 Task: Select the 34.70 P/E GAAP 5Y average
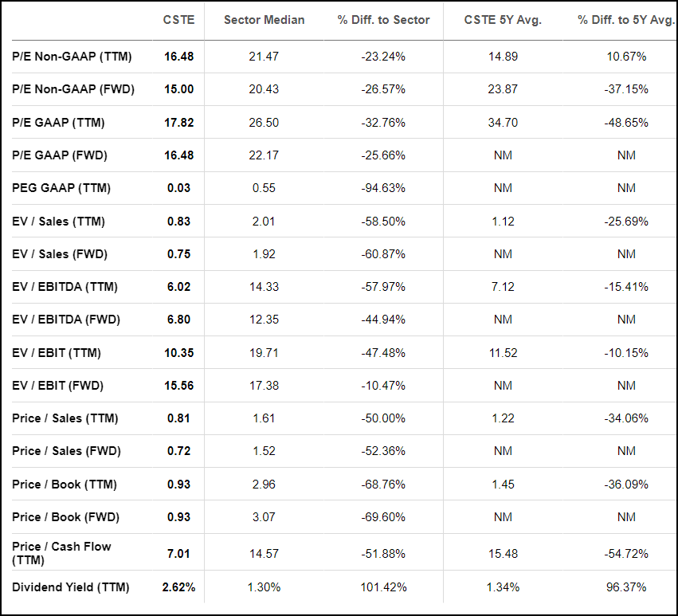click(x=503, y=123)
